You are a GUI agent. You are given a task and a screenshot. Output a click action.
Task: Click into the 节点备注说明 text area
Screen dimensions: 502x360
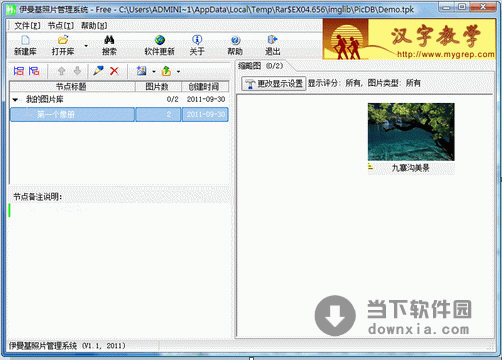119,270
